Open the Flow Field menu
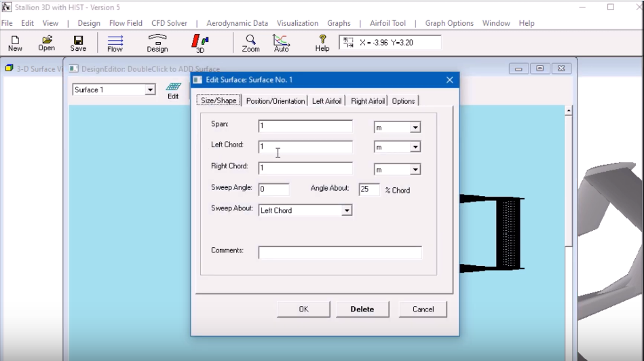The height and width of the screenshot is (361, 644). [126, 23]
